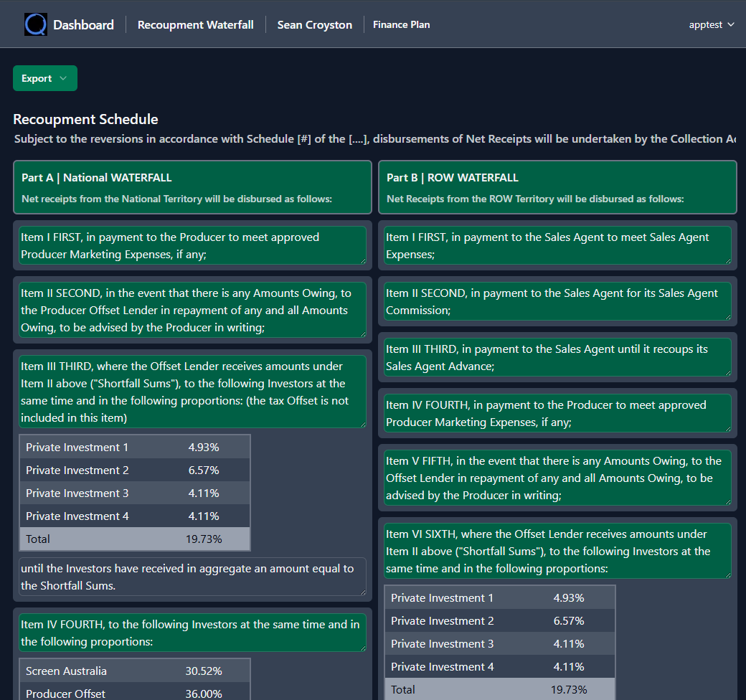This screenshot has width=746, height=700.
Task: Edit Part B Item I FIRST text box
Action: click(557, 245)
